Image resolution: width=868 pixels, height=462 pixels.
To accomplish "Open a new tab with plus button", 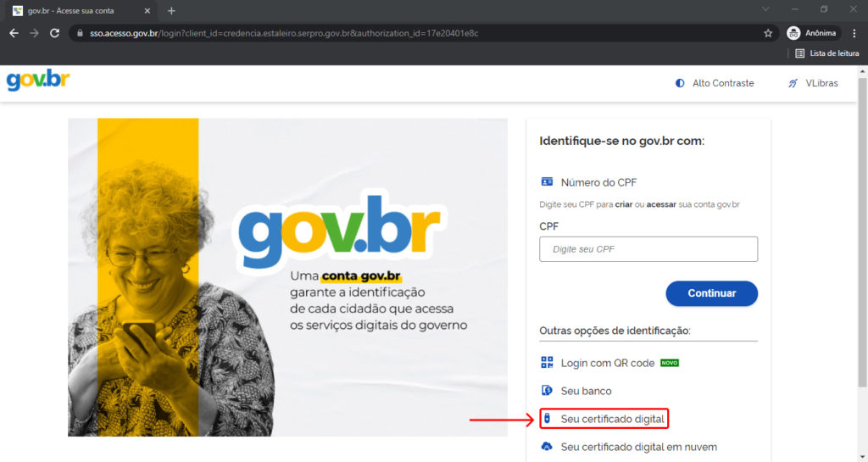I will coord(171,10).
